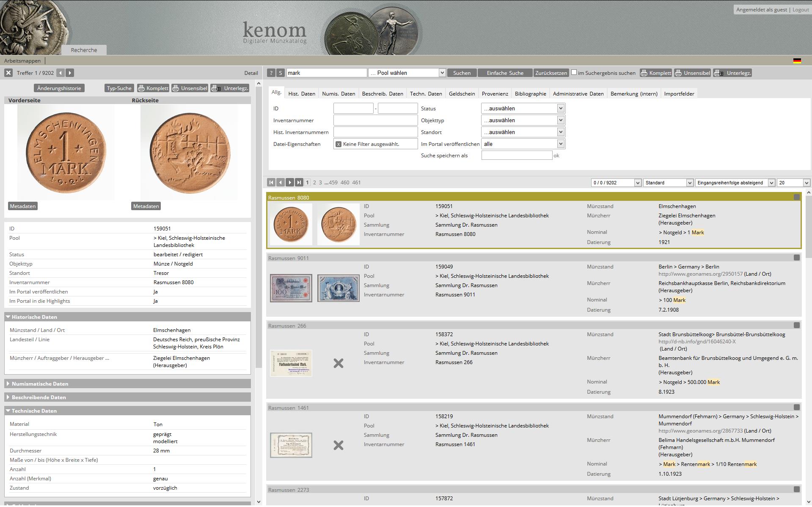Select result Rasmussen 9011 checkbox

pyautogui.click(x=797, y=258)
